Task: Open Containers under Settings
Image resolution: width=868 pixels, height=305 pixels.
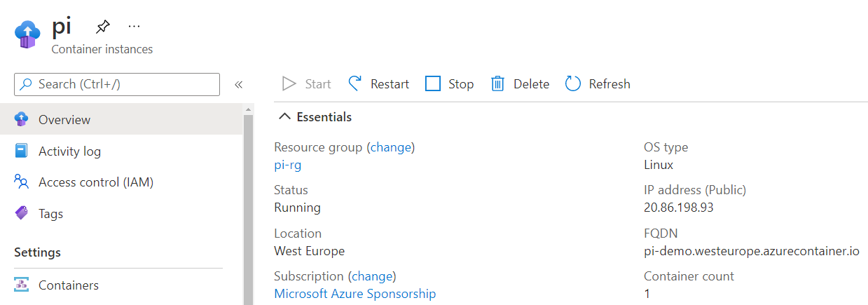Action: [x=68, y=285]
